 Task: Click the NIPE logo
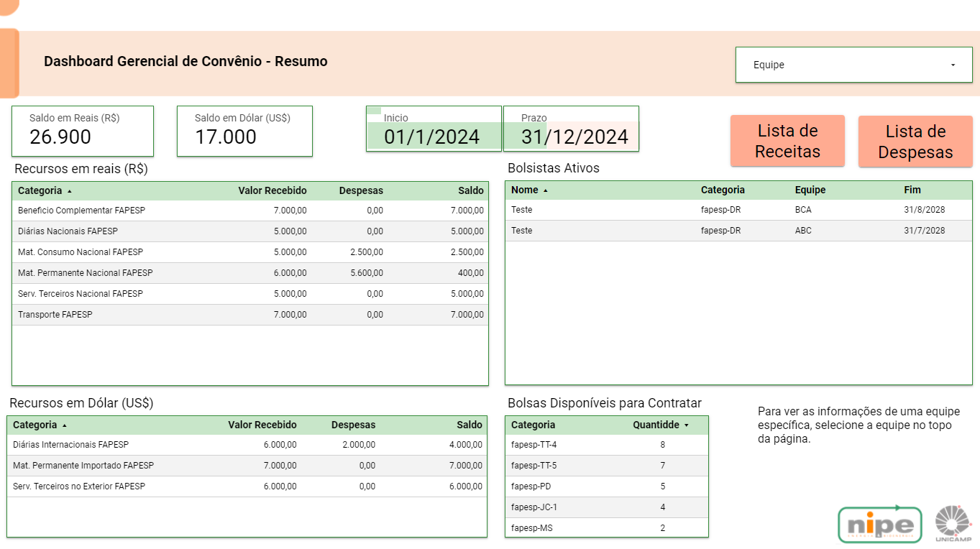[880, 524]
